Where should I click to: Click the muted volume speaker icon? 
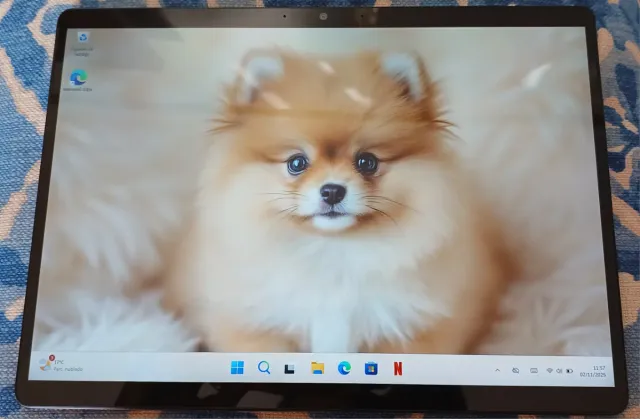tap(559, 371)
